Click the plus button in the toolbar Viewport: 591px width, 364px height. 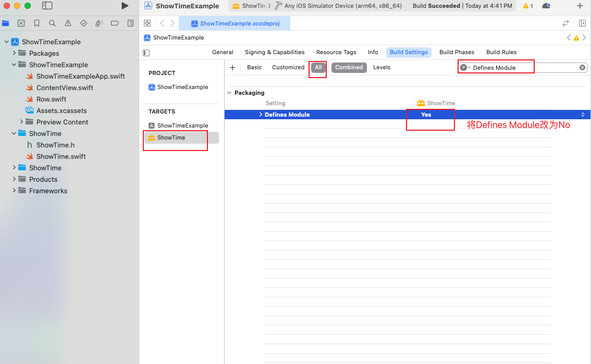pos(580,6)
